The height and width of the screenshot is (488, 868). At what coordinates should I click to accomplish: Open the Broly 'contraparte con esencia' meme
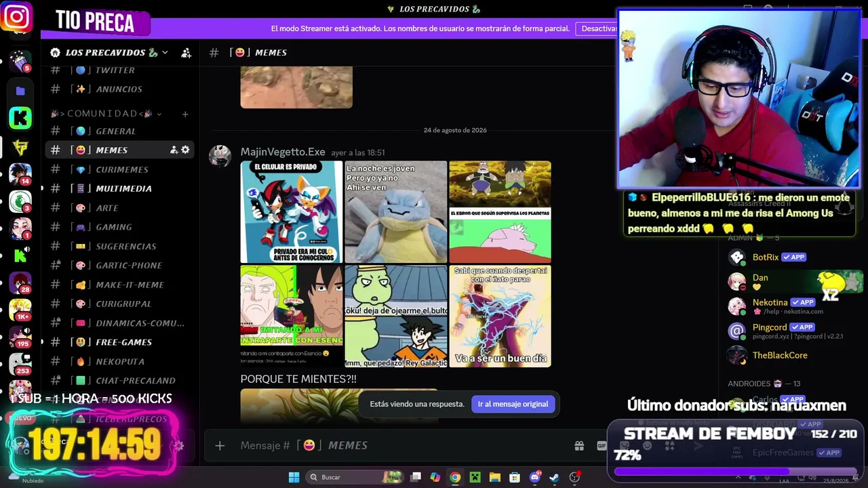(292, 317)
